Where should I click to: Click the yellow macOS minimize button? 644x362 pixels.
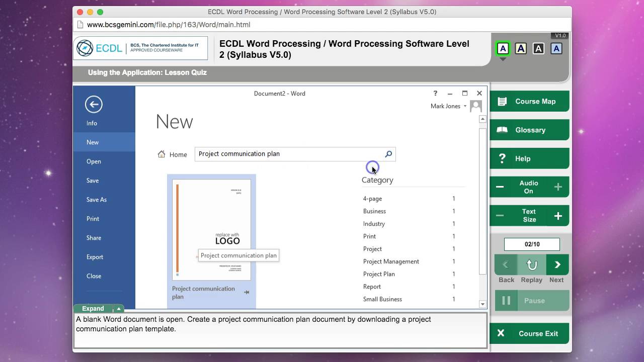pos(90,12)
